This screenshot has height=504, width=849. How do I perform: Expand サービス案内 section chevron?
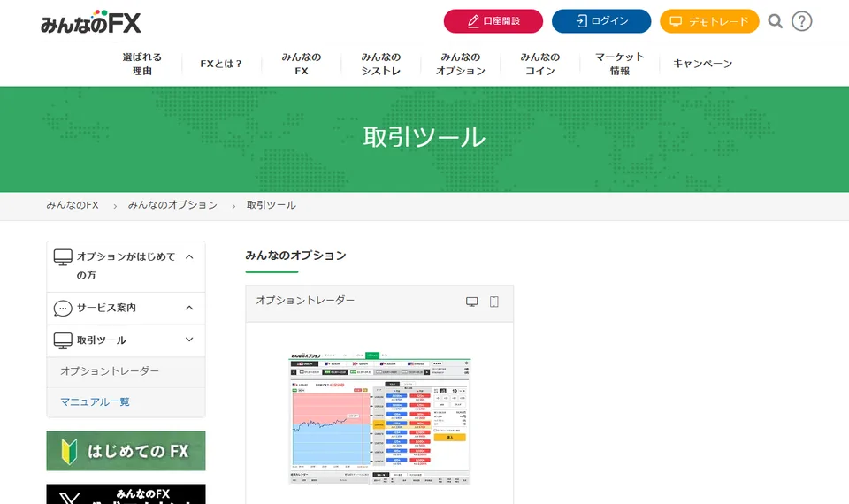click(189, 308)
